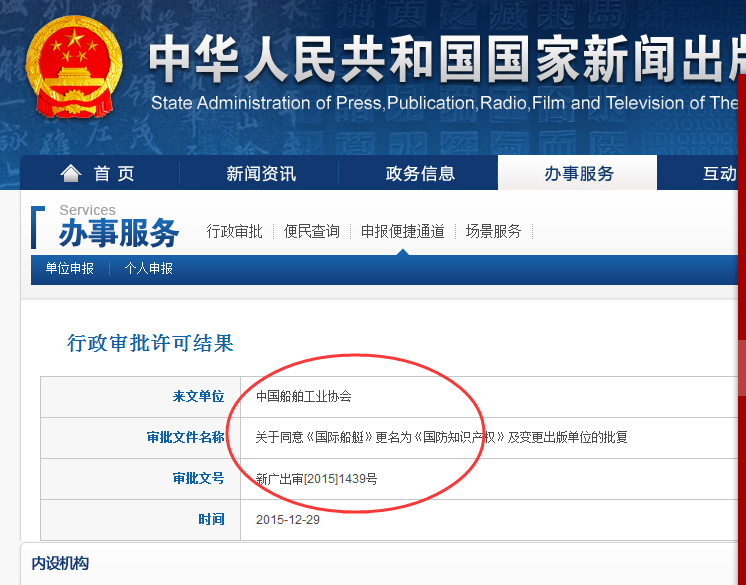
Task: Click the 审批文号 label
Action: tap(198, 478)
